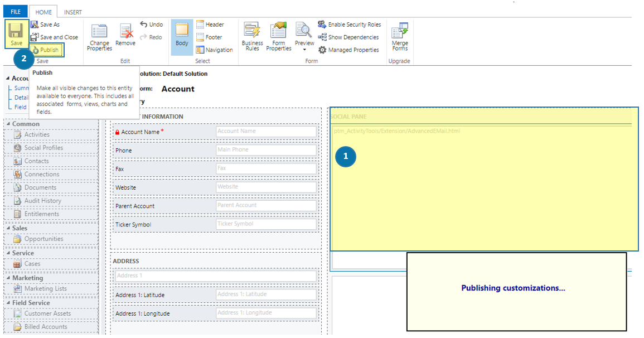Viewport: 644px width, 338px height.
Task: Select Opportunities in the Sales navigation
Action: coord(43,239)
